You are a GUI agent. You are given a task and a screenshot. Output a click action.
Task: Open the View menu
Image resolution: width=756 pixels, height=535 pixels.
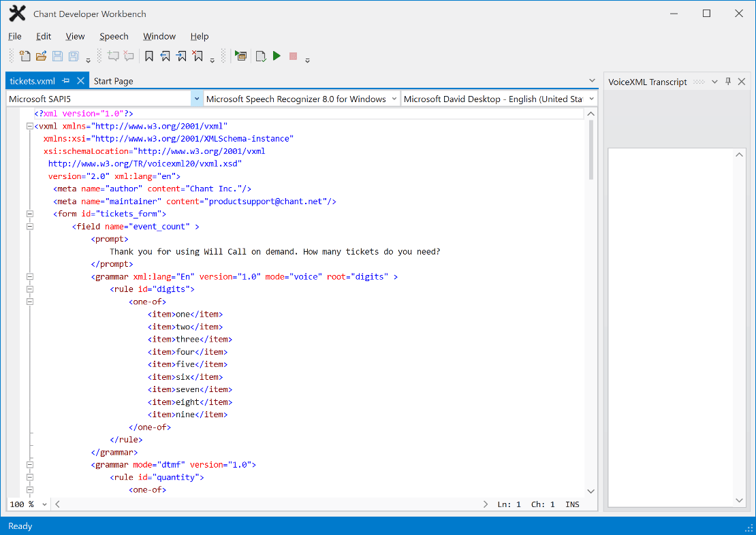pyautogui.click(x=75, y=36)
